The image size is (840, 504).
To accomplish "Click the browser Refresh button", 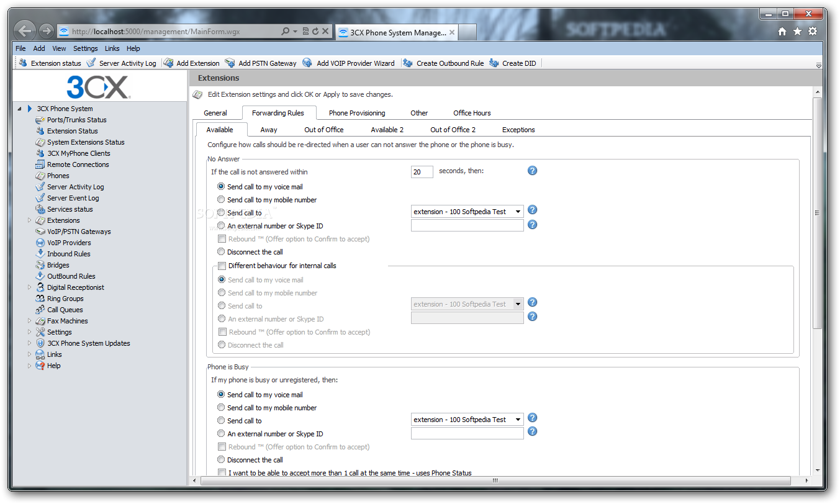I will 315,31.
